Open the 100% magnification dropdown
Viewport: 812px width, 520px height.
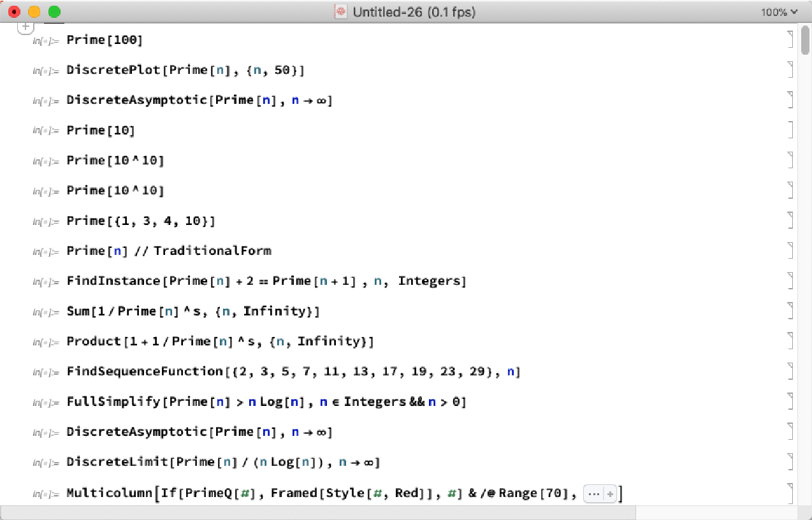coord(779,12)
